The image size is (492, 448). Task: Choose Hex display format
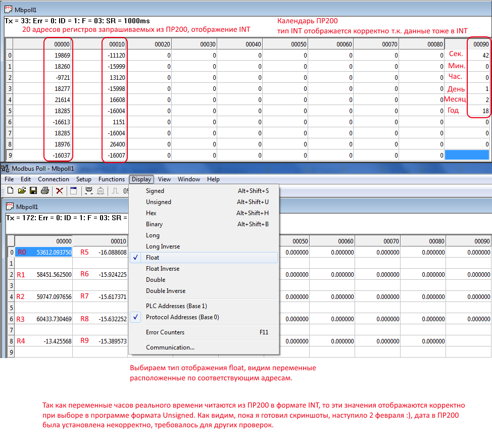tap(204, 213)
